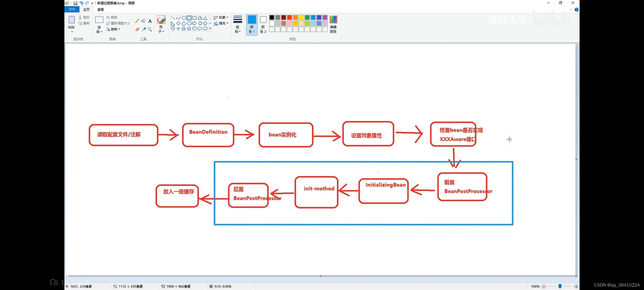Select the Pencil tool
Image resolution: width=644 pixels, height=290 pixels.
click(137, 21)
